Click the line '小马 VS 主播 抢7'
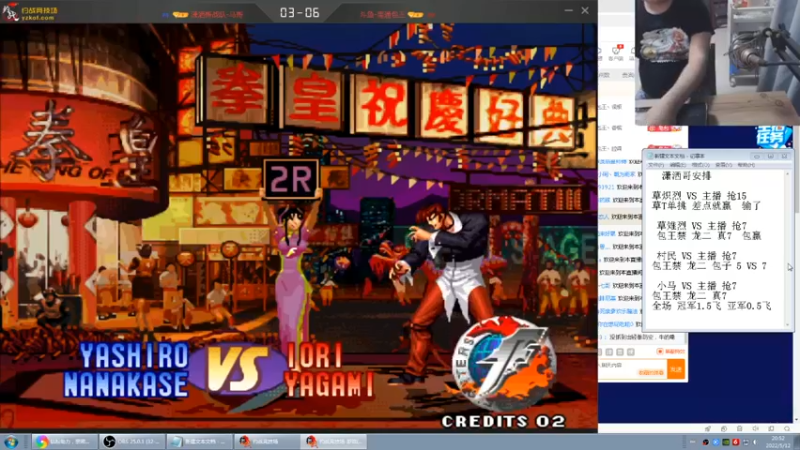The height and width of the screenshot is (450, 800). pos(696,286)
